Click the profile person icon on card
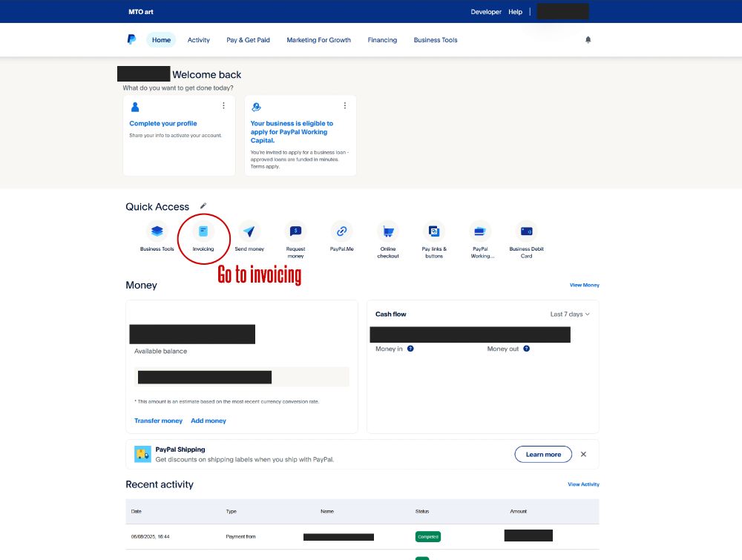 pos(135,107)
